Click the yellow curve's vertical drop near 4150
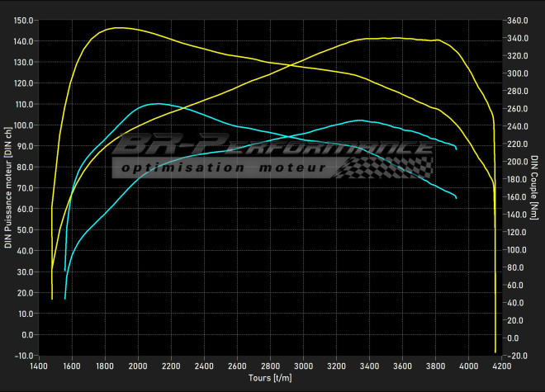Screen dimensions: 545x392 (x=495, y=248)
